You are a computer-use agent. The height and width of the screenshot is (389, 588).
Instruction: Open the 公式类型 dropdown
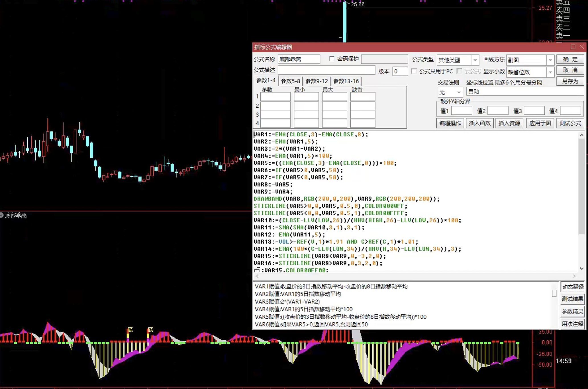point(475,60)
